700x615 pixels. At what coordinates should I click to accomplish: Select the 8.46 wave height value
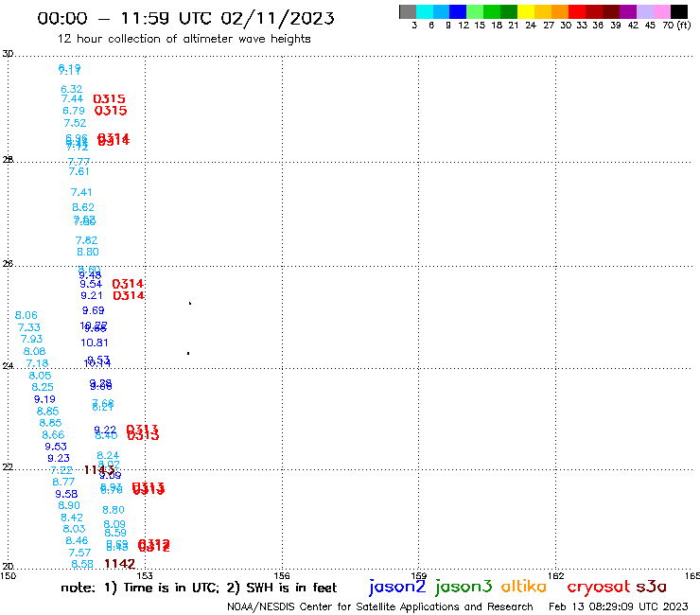(77, 541)
